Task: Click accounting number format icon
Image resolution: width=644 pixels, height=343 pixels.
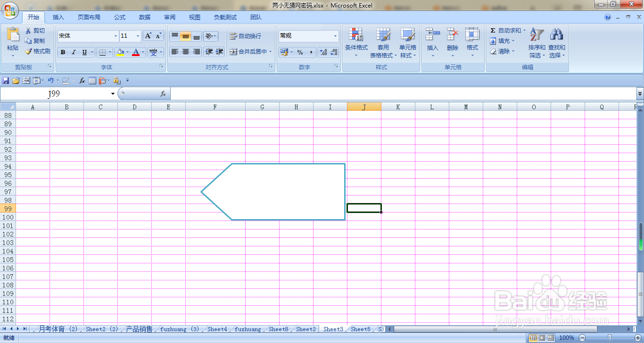Action: [284, 52]
